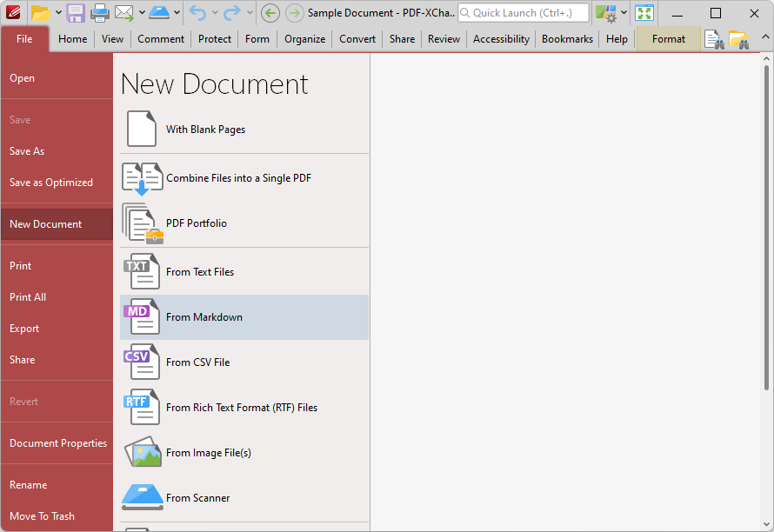
Task: Click the Undo arrow icon
Action: (198, 13)
